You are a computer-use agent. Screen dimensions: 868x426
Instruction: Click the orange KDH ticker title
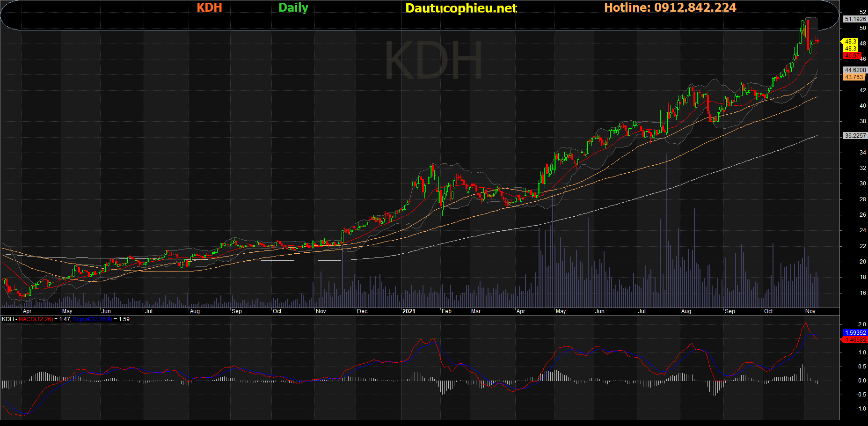209,7
